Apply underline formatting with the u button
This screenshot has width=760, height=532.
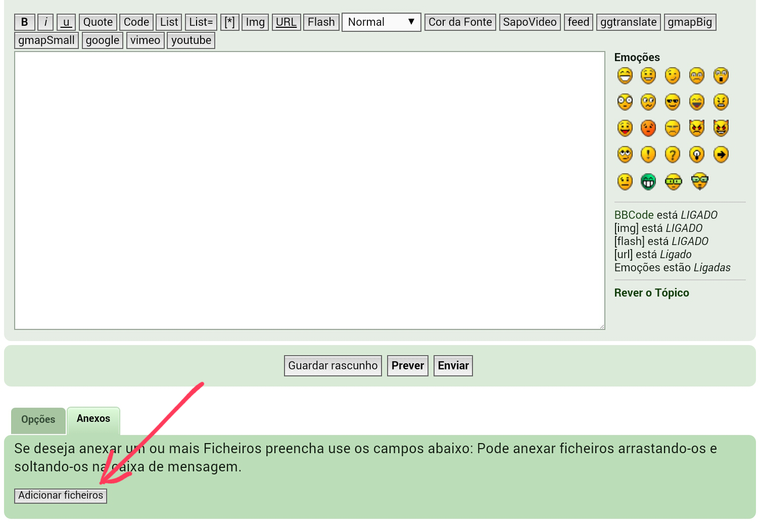[x=66, y=22]
